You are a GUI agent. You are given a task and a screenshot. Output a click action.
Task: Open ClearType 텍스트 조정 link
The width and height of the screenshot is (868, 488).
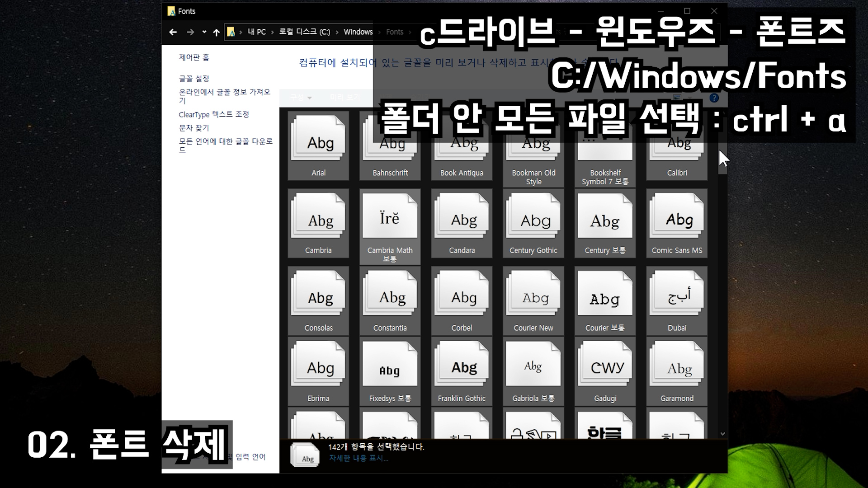pyautogui.click(x=214, y=114)
